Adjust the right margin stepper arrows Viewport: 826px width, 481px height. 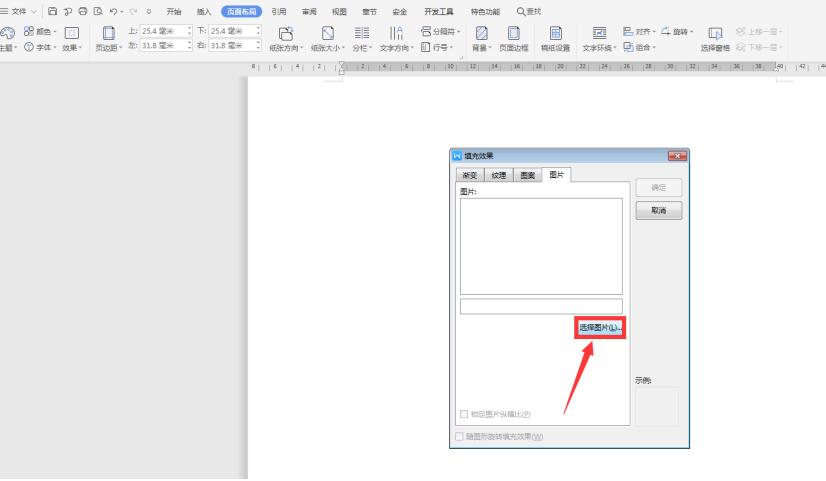pyautogui.click(x=258, y=46)
